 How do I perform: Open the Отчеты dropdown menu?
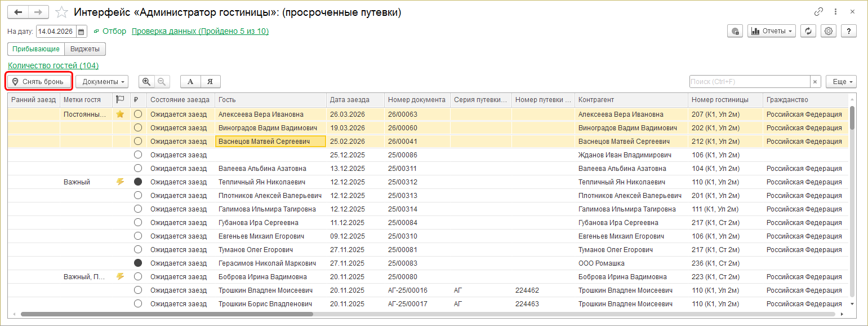coord(771,31)
